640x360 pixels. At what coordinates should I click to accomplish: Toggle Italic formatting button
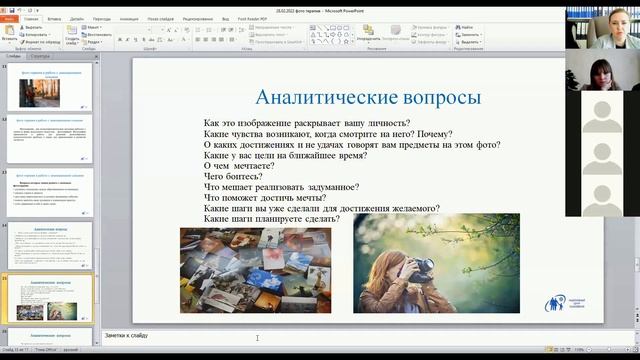point(127,40)
